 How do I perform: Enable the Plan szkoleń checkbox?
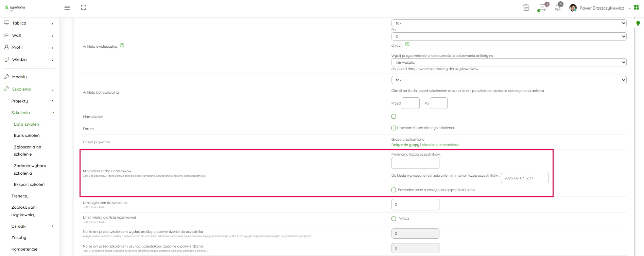(x=394, y=116)
